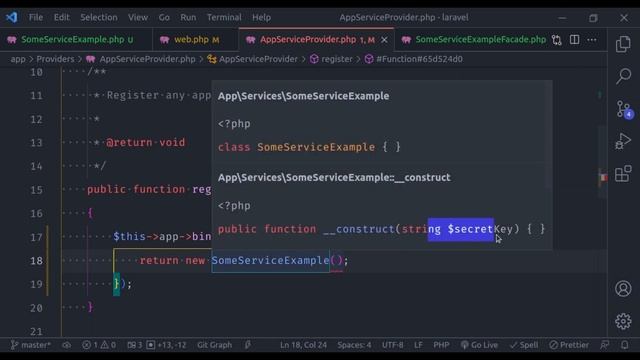Click Ln 18, Col 24 cursor position
The width and height of the screenshot is (640, 360).
coord(303,345)
